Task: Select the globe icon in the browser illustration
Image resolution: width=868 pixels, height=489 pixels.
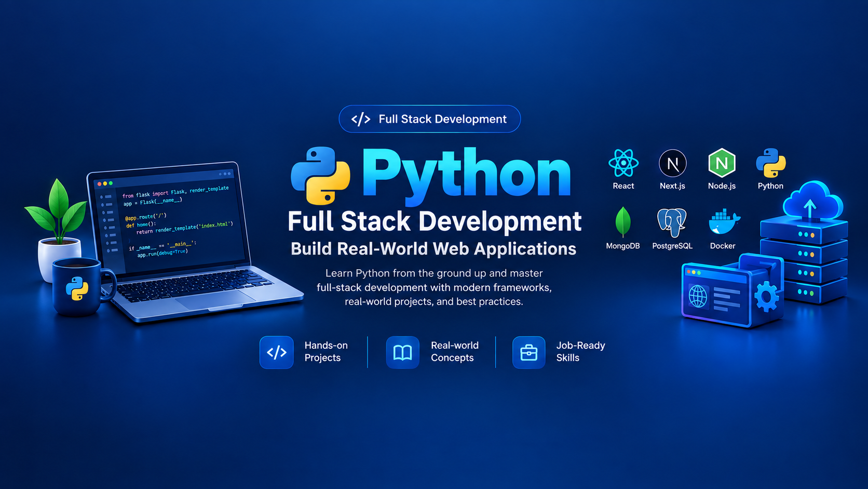Action: 698,296
